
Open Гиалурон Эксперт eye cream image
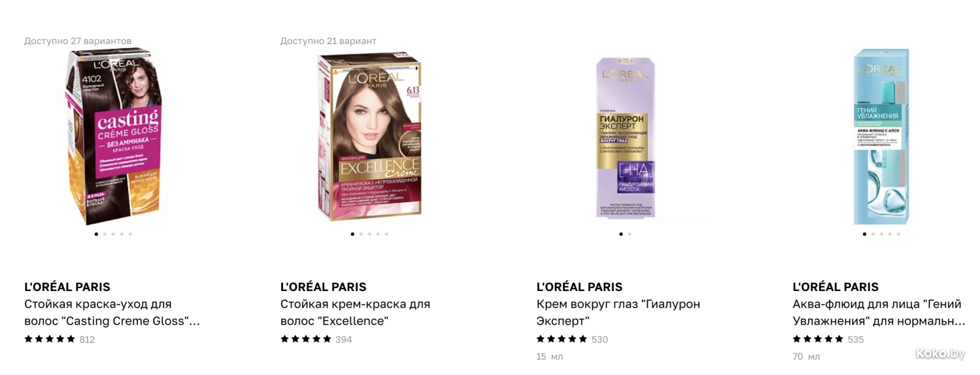pos(625,137)
